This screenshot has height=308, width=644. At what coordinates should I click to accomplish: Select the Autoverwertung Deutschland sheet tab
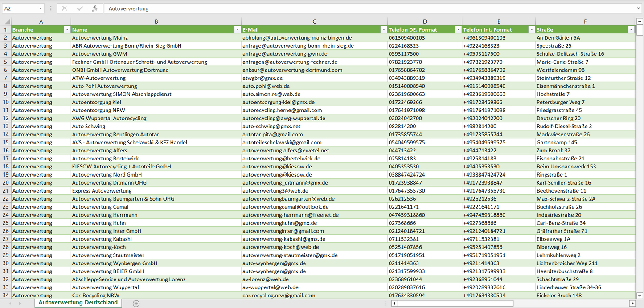click(x=78, y=303)
